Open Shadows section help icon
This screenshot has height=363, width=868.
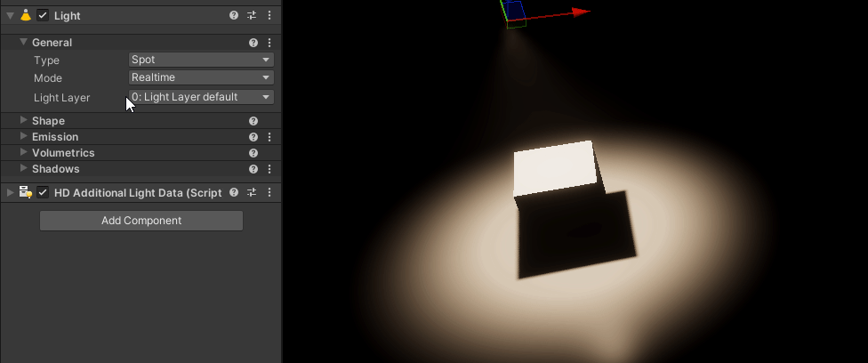(x=253, y=169)
